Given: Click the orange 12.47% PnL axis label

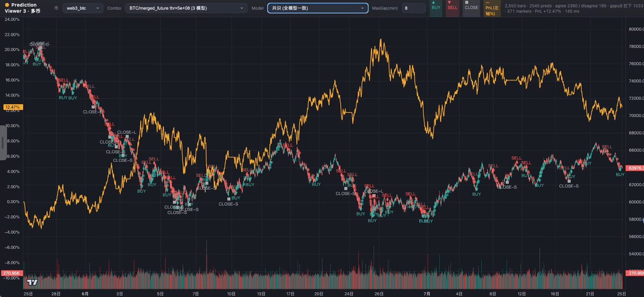Looking at the screenshot, I should (12, 107).
